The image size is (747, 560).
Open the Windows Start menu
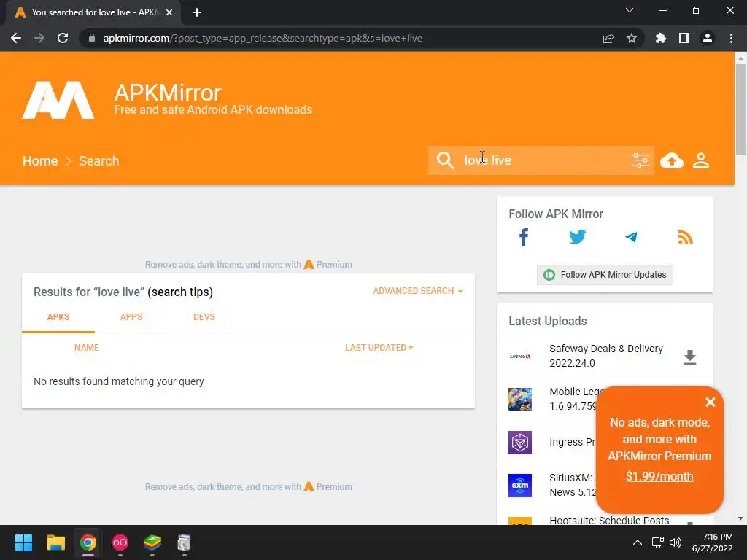point(23,542)
